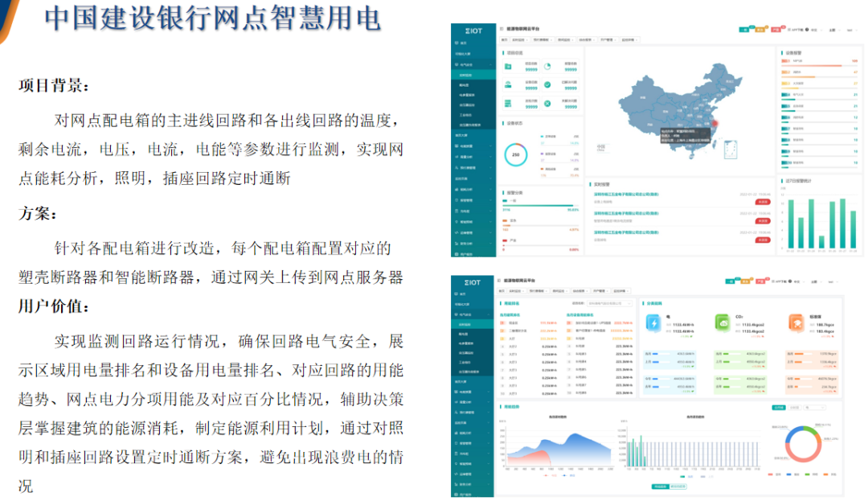Screen dimensions: 868x501
Task: Open 首页 tab in lower dashboard tab bar
Action: [502, 291]
